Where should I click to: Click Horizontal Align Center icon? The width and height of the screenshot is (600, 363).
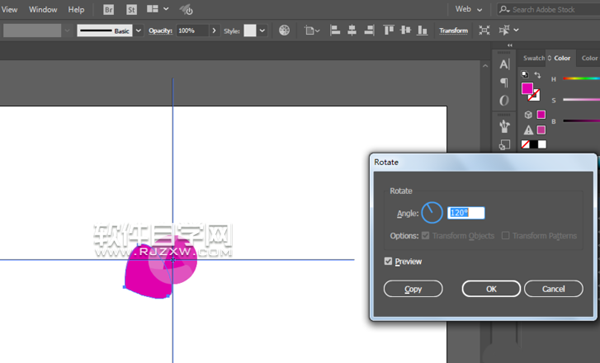coord(352,30)
